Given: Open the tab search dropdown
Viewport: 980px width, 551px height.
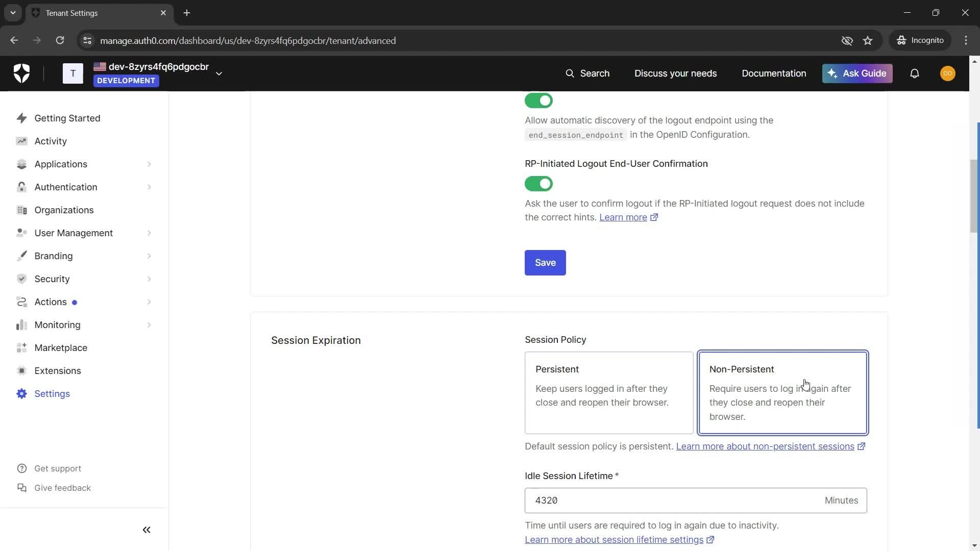Looking at the screenshot, I should (13, 13).
